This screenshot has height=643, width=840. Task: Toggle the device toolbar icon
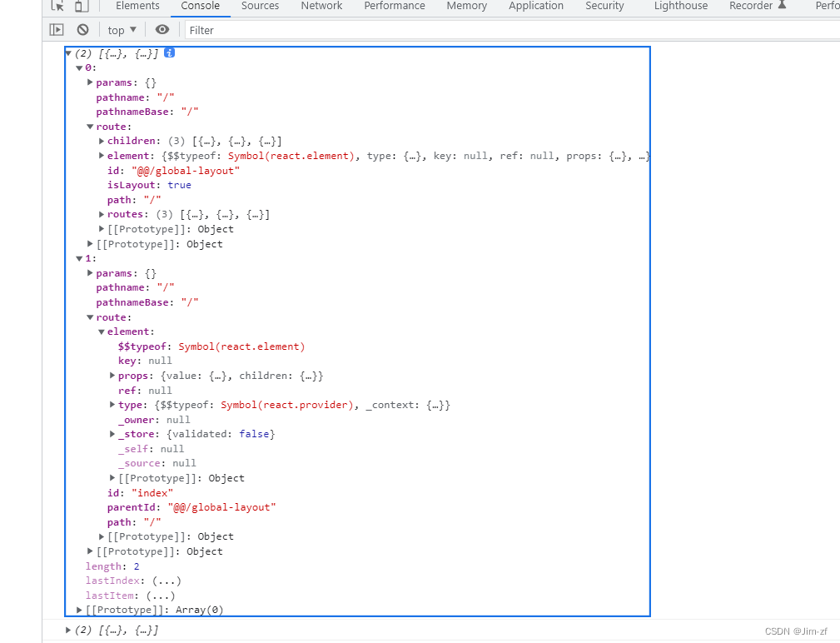pyautogui.click(x=82, y=6)
